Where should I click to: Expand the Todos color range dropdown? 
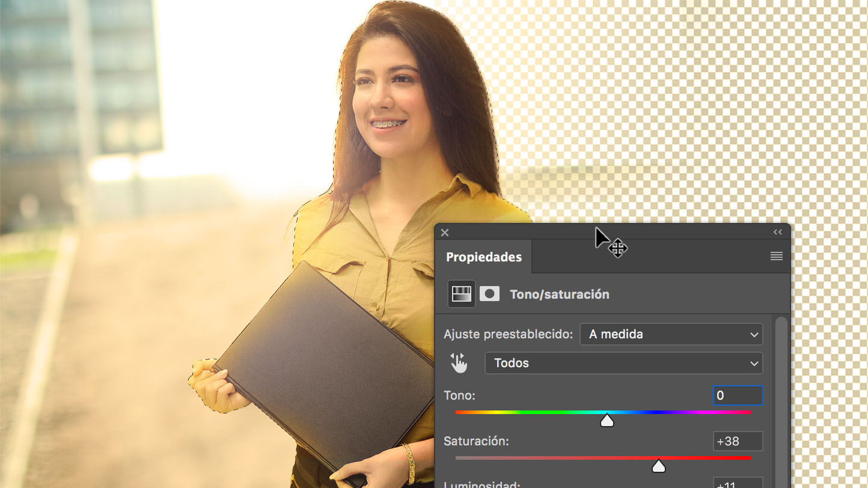(623, 363)
